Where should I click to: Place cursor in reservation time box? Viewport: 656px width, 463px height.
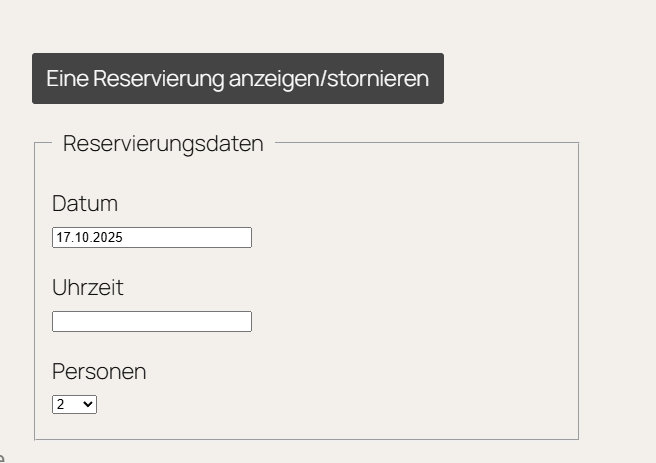(152, 322)
